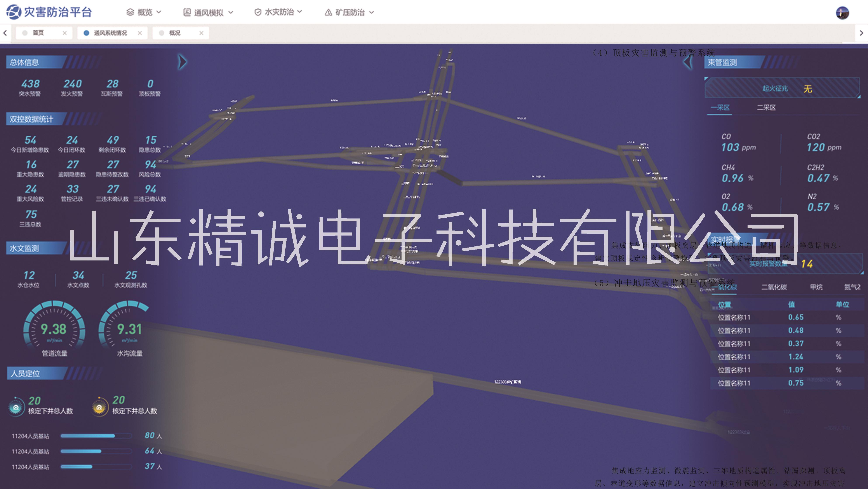Viewport: 868px width, 489px height.
Task: Close the 首页 tab
Action: (x=65, y=33)
